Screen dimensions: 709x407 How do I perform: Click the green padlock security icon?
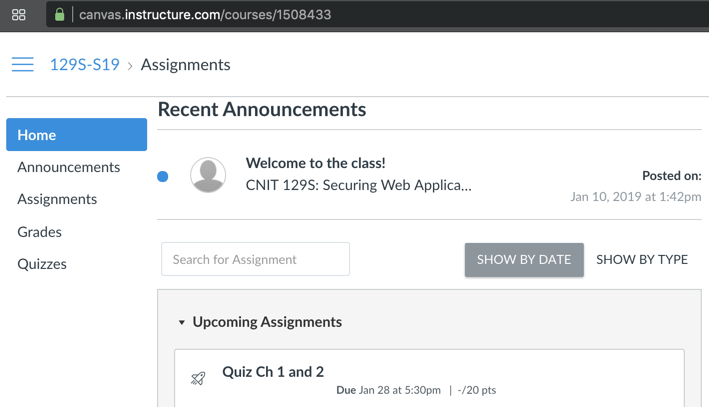tap(60, 15)
